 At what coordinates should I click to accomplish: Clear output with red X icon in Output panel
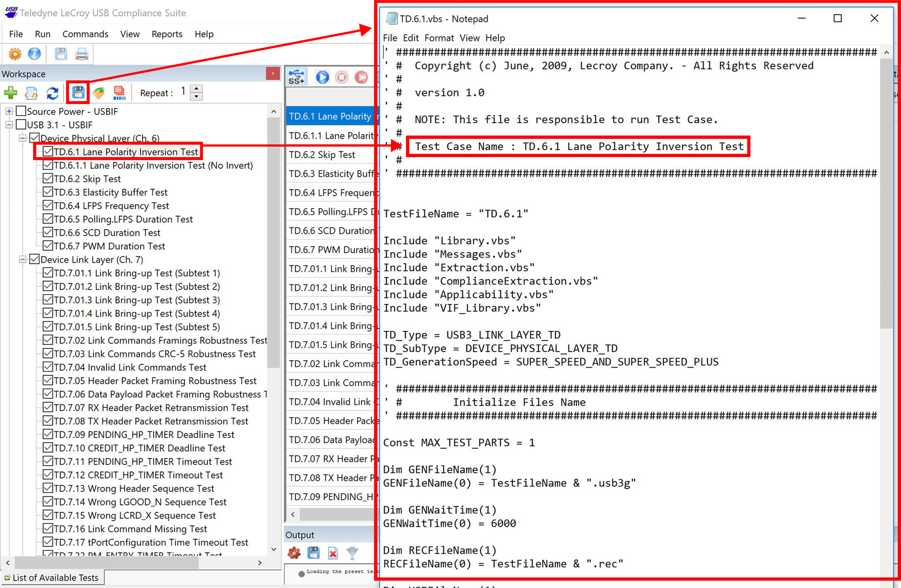tap(333, 553)
